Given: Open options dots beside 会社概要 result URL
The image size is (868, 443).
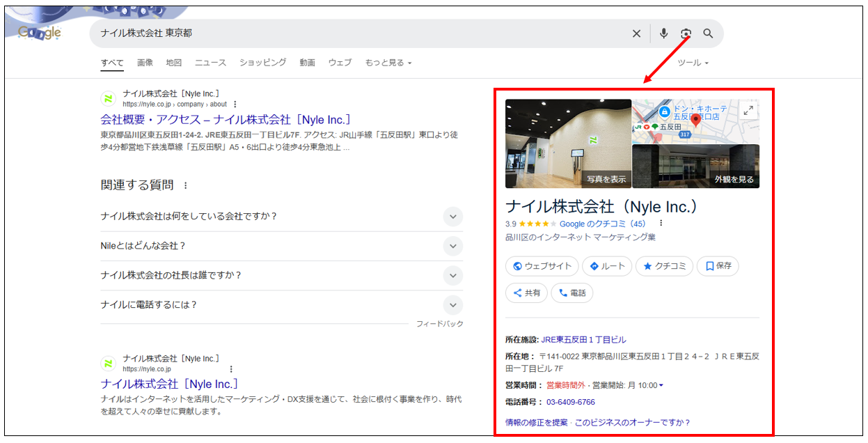Looking at the screenshot, I should (x=235, y=104).
